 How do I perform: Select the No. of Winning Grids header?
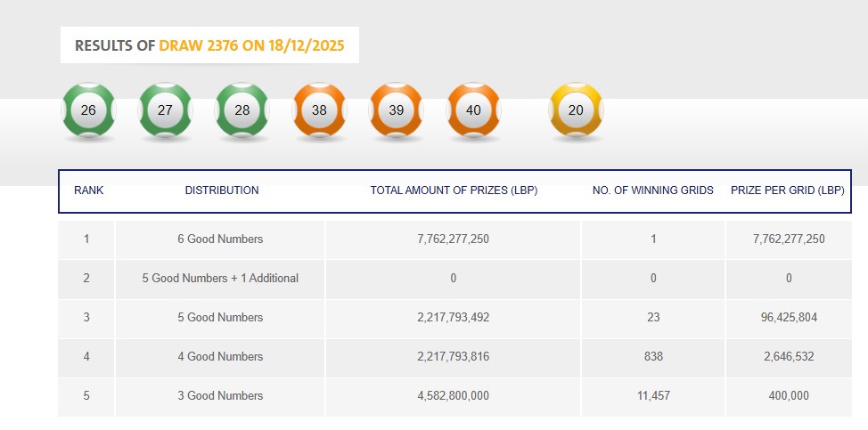pos(653,191)
